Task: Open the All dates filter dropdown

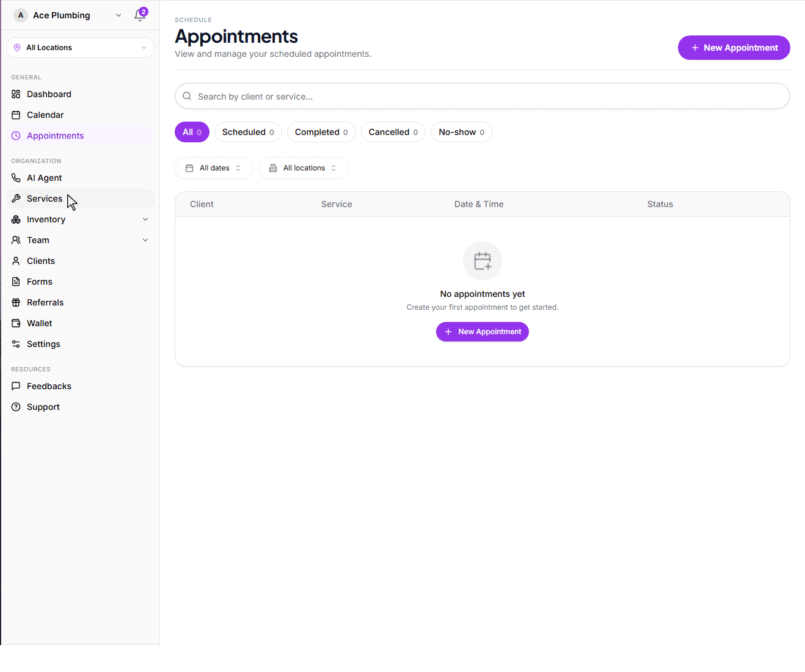Action: [x=214, y=168]
